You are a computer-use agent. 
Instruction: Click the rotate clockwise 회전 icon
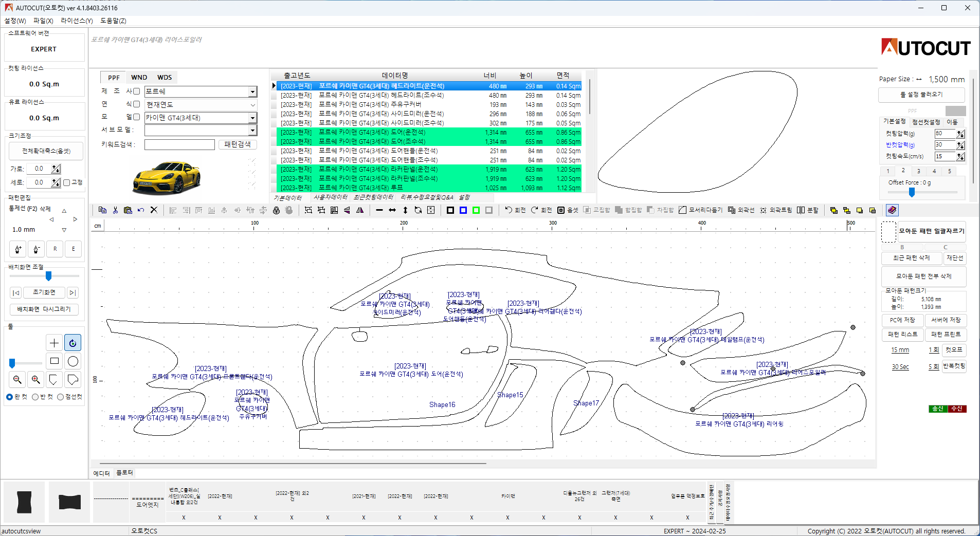541,210
